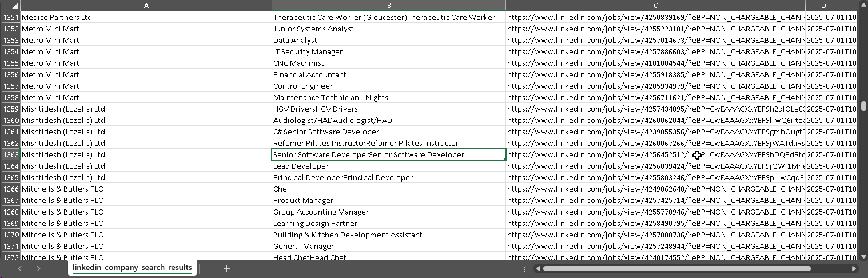The height and width of the screenshot is (278, 868).
Task: Select 'Maintenance Technician - Nights' cell
Action: [x=389, y=97]
